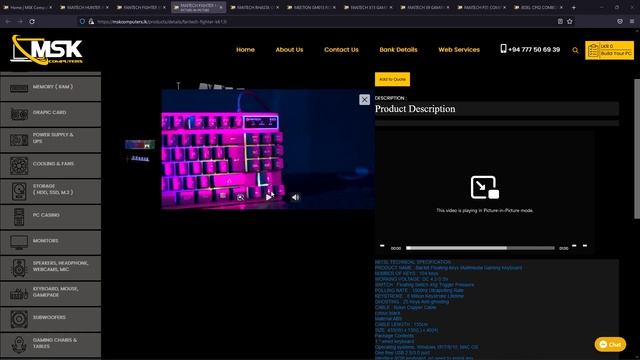Close the active Fantech tab
The image size is (640, 360).
(x=221, y=7)
